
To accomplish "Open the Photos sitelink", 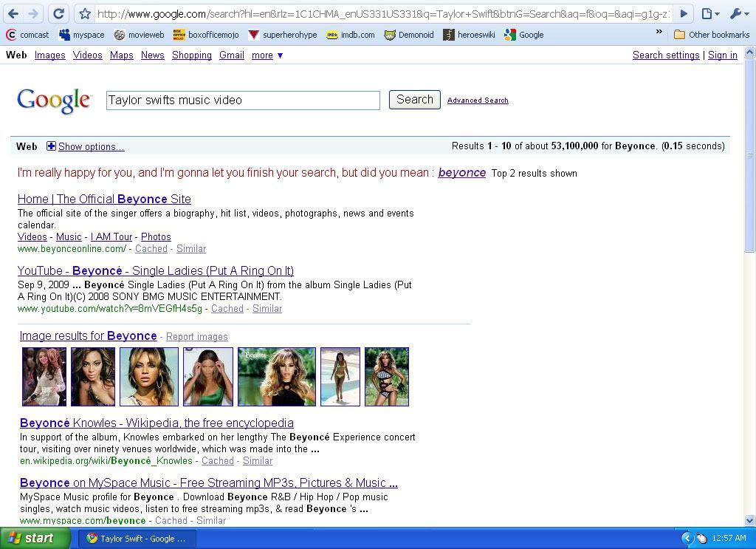I will click(x=156, y=237).
